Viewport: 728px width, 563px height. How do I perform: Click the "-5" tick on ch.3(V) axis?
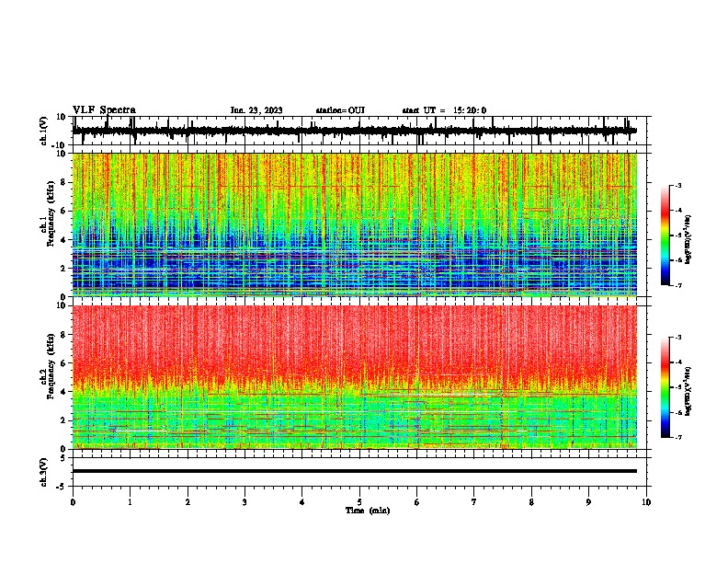click(63, 487)
